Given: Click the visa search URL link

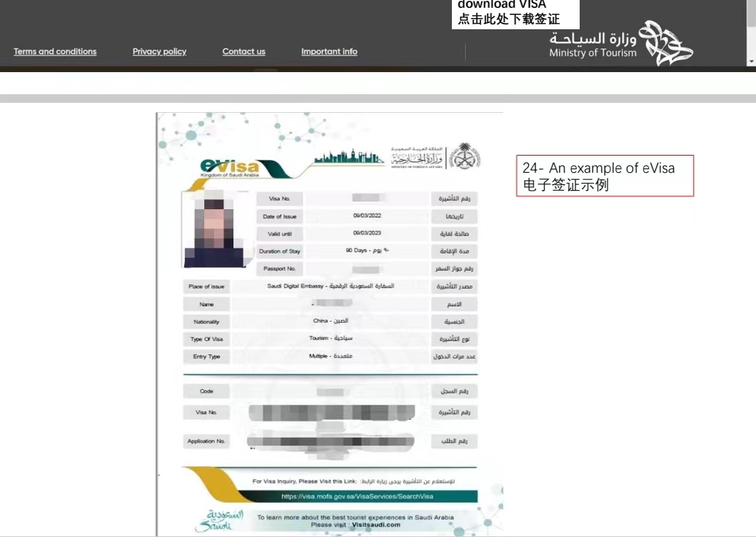Looking at the screenshot, I should tap(357, 496).
